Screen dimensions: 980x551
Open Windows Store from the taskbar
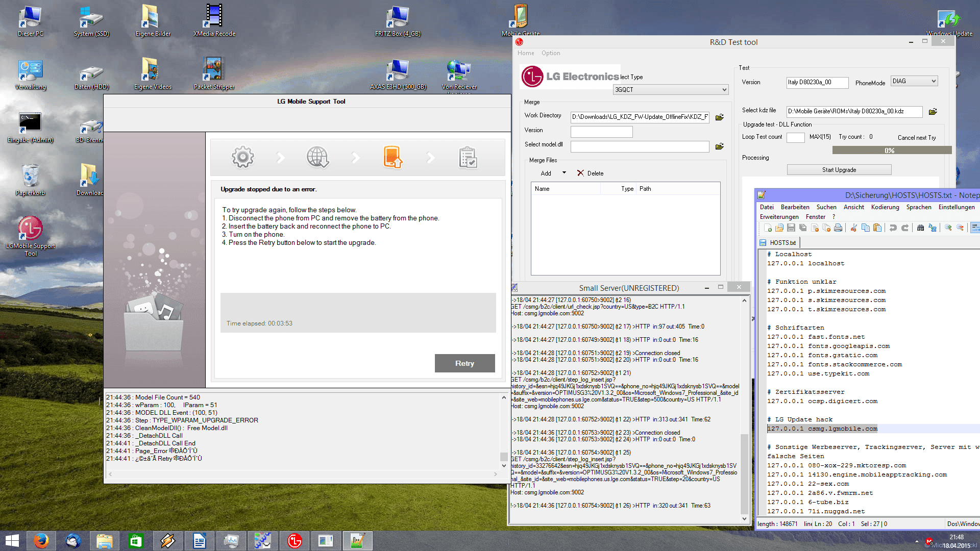[x=136, y=541]
